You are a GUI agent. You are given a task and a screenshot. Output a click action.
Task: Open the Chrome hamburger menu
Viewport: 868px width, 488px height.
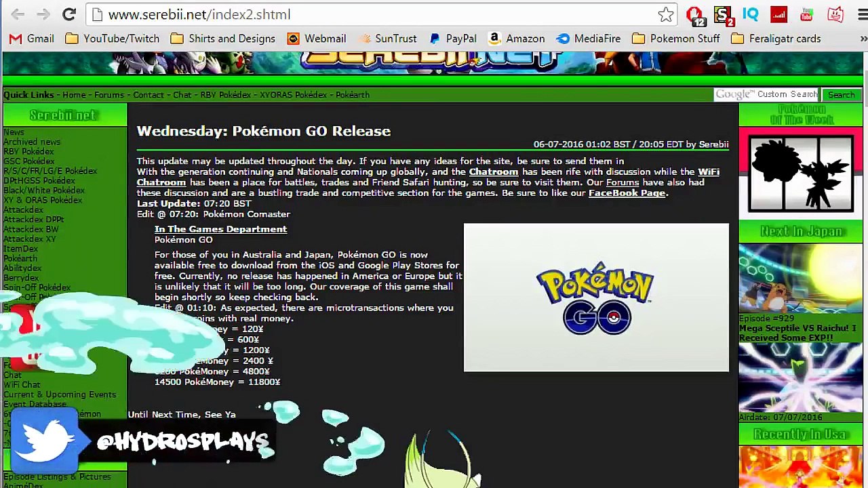[863, 14]
